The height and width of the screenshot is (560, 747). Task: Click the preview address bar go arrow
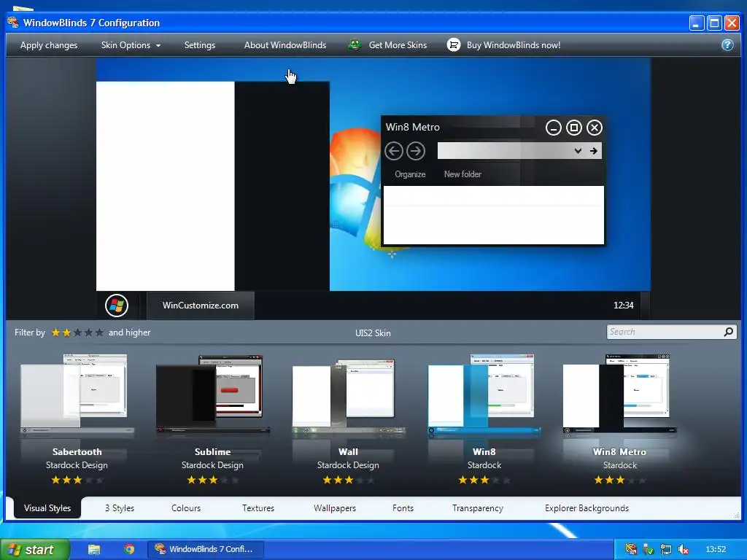(594, 151)
